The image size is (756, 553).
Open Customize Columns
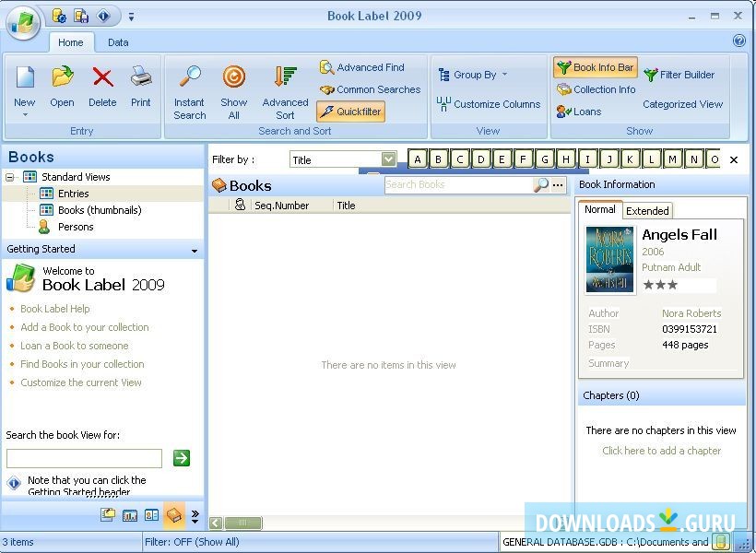click(489, 104)
